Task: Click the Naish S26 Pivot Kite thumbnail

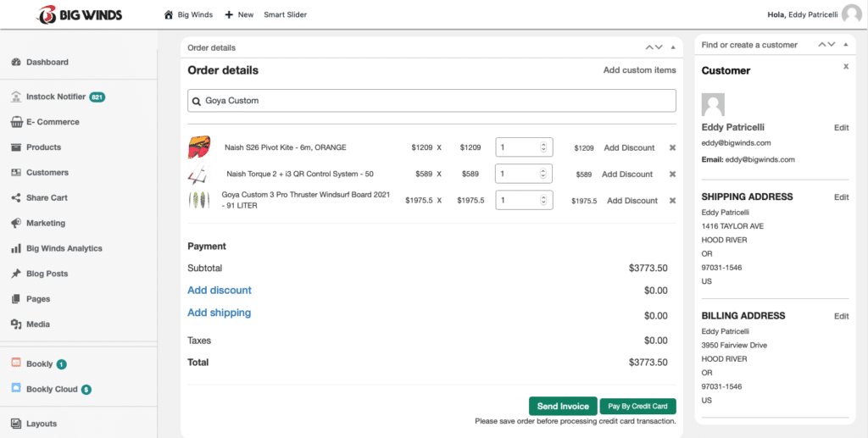Action: pyautogui.click(x=198, y=148)
